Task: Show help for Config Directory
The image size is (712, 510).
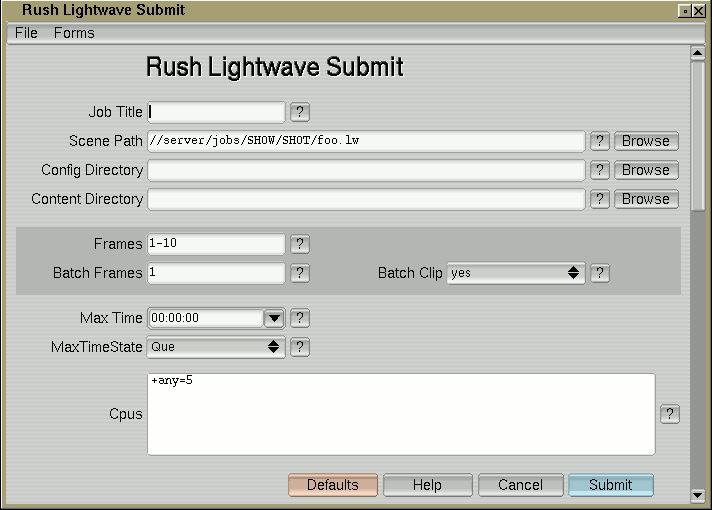Action: point(599,170)
